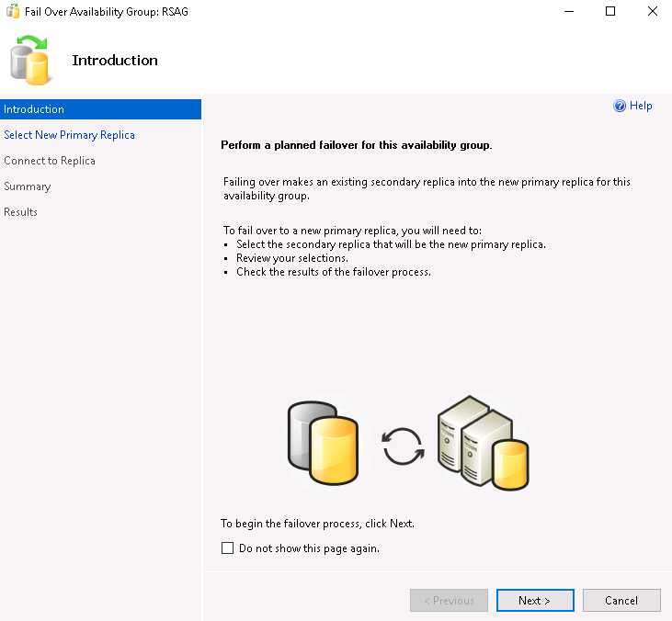Screen dimensions: 672x621
Task: Enable Do not show this page again
Action: pyautogui.click(x=228, y=548)
